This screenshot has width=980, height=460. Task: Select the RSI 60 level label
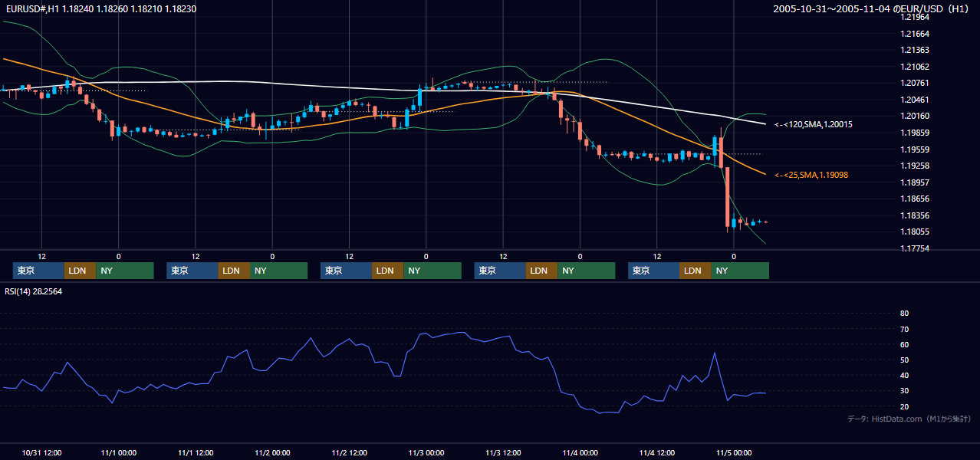point(904,344)
